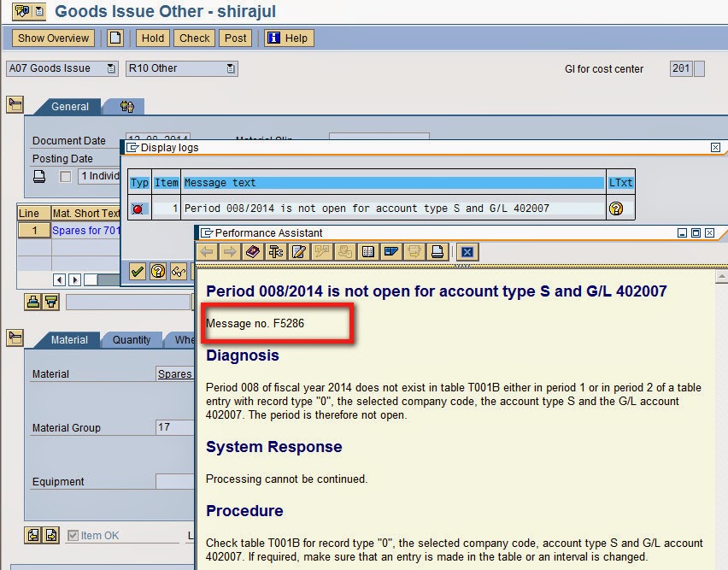Select the edit documentation pencil icon
Viewport: 728px width, 570px height.
(x=301, y=252)
